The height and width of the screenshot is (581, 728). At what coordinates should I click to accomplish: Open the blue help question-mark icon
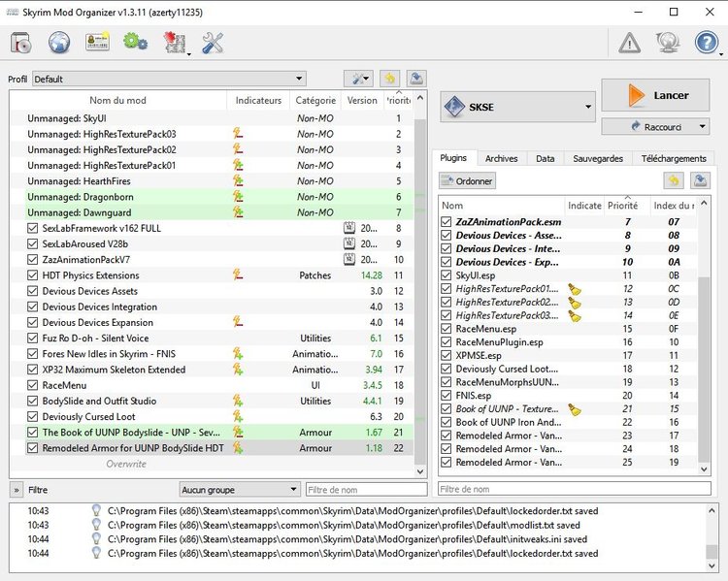pyautogui.click(x=706, y=43)
